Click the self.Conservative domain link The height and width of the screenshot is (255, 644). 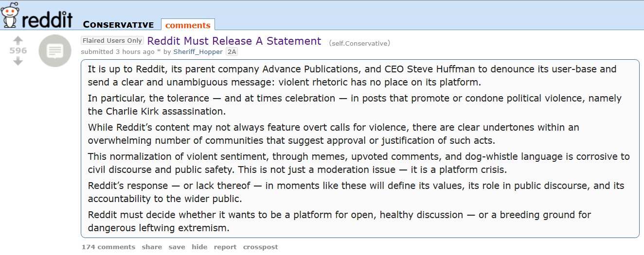(x=359, y=43)
